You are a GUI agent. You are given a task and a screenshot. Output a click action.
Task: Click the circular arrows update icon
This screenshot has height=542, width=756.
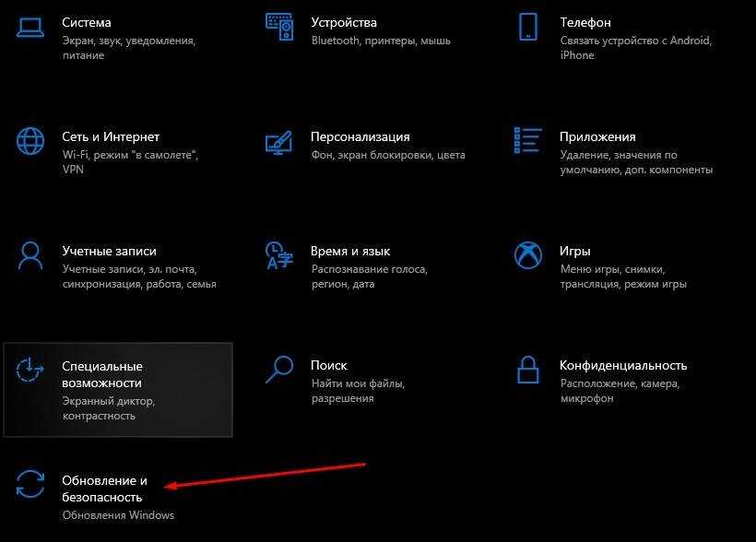[x=31, y=484]
